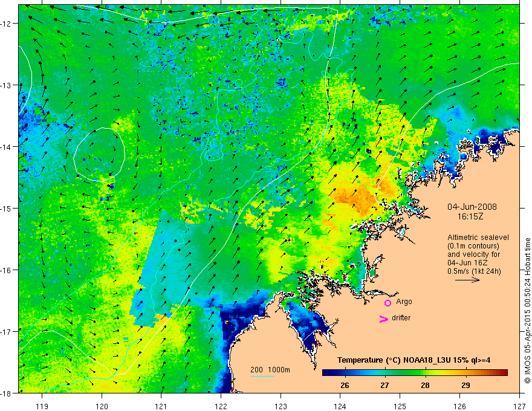The height and width of the screenshot is (411, 532).
Task: Click longitude axis label '126'
Action: pyautogui.click(x=459, y=407)
